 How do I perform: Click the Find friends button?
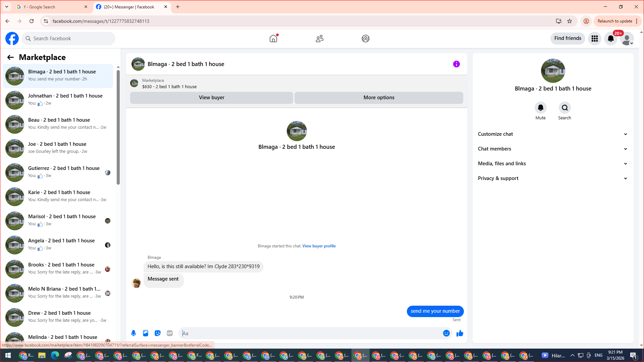click(x=568, y=39)
